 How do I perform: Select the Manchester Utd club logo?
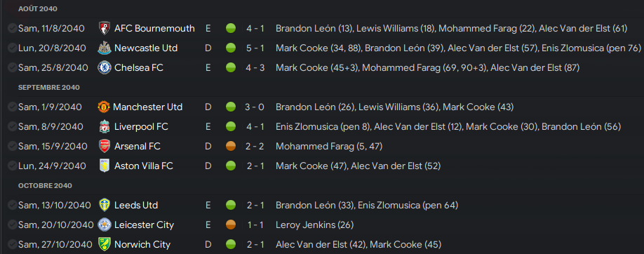pyautogui.click(x=104, y=107)
